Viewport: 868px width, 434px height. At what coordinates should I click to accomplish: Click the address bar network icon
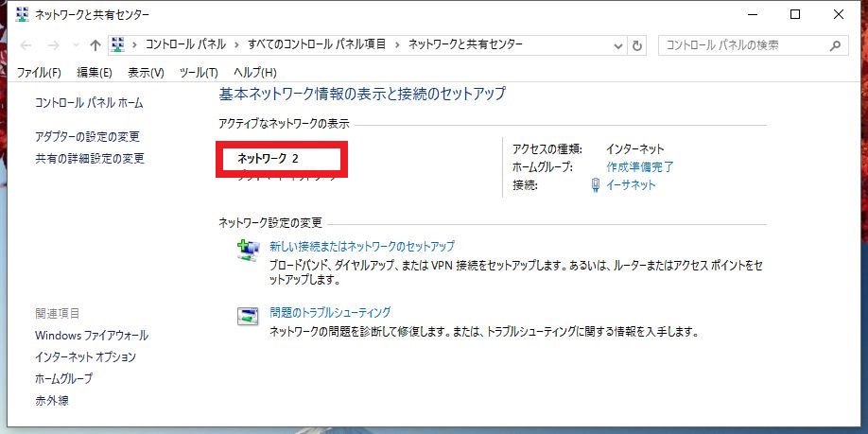click(x=117, y=44)
